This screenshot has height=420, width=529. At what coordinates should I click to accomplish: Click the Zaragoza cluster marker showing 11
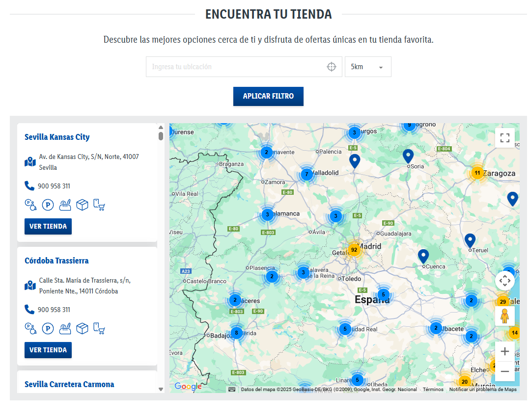477,173
